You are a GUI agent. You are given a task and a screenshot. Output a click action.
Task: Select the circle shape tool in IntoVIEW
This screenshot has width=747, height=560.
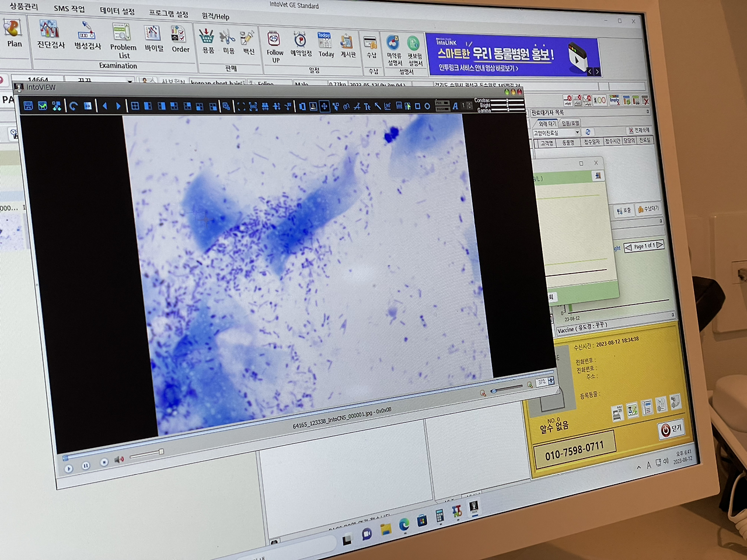tap(427, 106)
